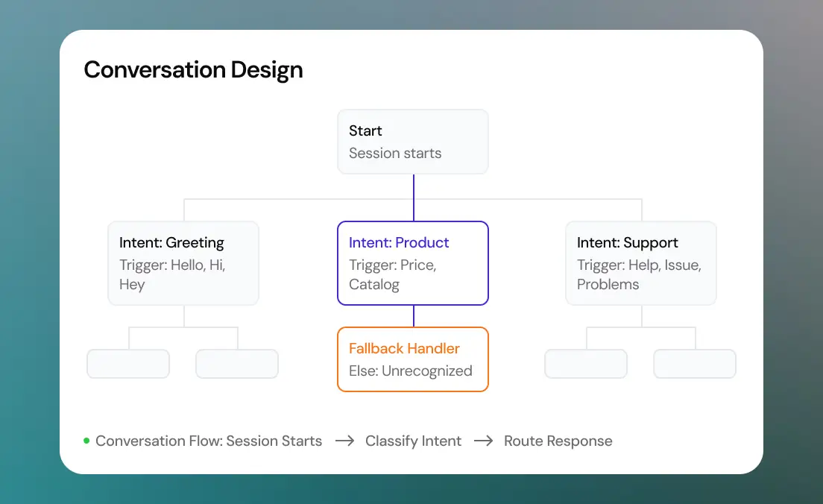
Task: Click the Classify Intent step label
Action: point(413,441)
